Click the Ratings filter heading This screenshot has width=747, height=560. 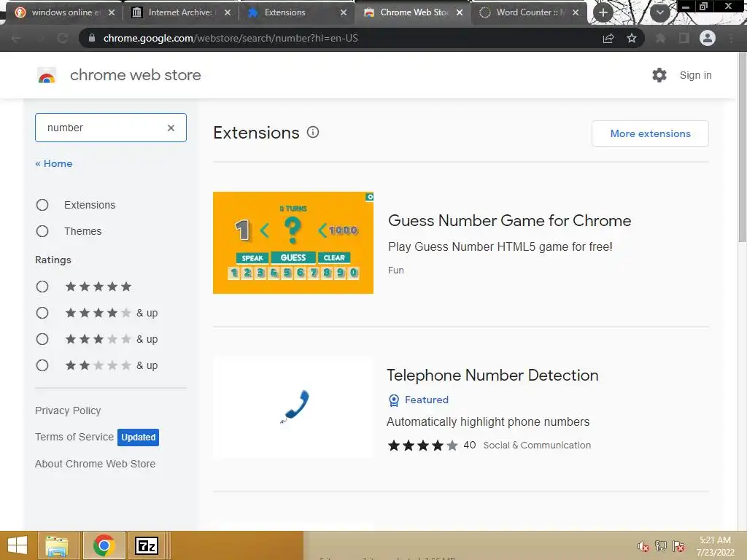[53, 260]
